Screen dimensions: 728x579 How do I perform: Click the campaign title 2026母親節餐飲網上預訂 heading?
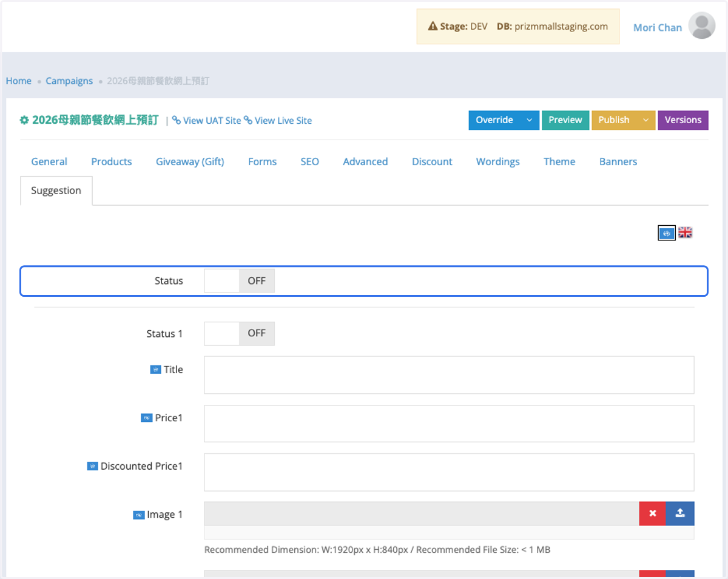click(x=95, y=120)
